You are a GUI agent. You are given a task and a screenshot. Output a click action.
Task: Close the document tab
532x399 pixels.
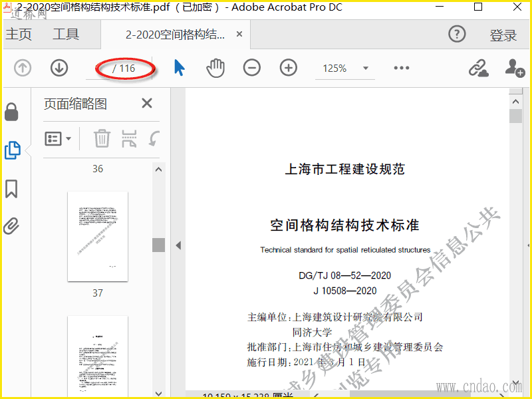point(239,34)
